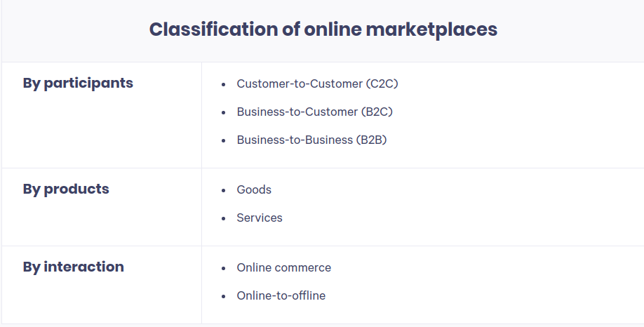644x327 pixels.
Task: Click the bullet before Online commerce
Action: click(x=223, y=268)
